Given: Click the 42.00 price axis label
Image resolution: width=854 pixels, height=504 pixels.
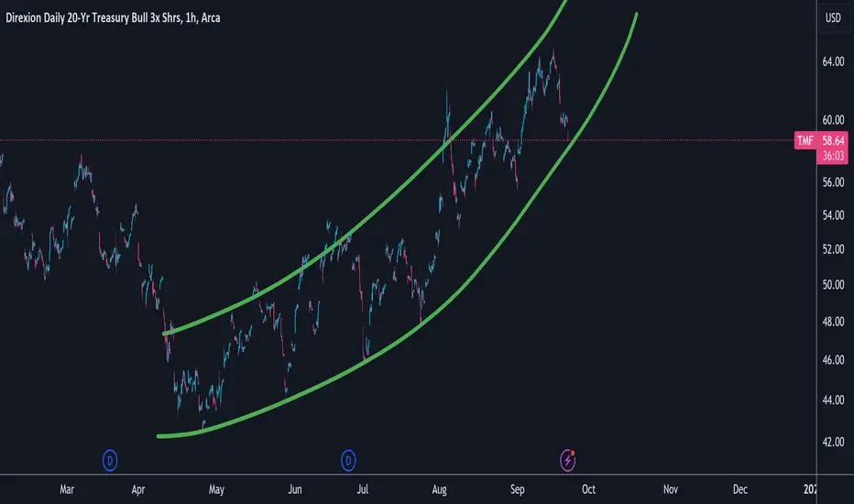Looking at the screenshot, I should 833,442.
